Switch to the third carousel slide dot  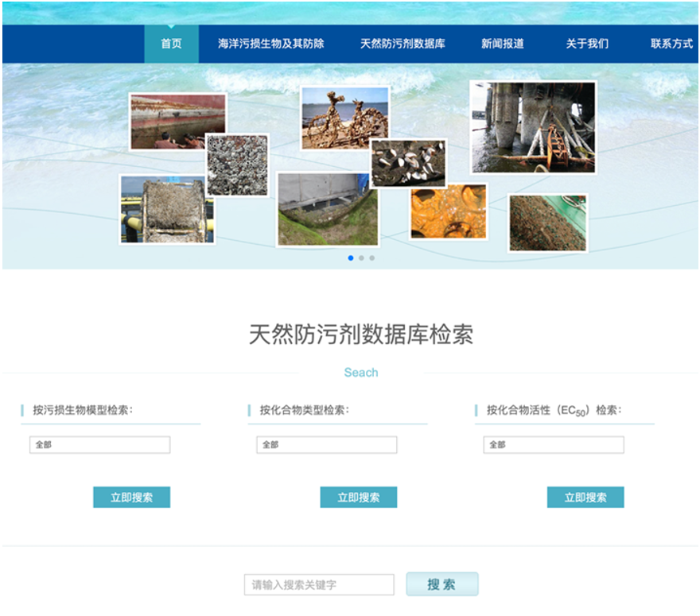[x=371, y=258]
